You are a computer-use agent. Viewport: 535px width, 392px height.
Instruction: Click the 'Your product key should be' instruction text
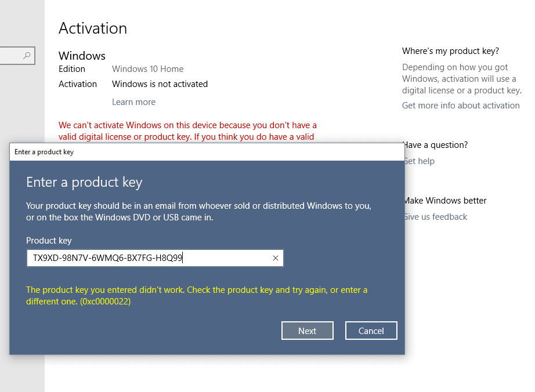198,211
